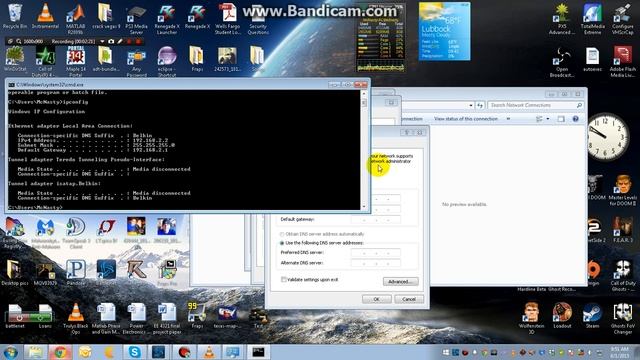Image resolution: width=640 pixels, height=360 pixels.
Task: Click the Alternate DNS server field
Action: (x=376, y=263)
